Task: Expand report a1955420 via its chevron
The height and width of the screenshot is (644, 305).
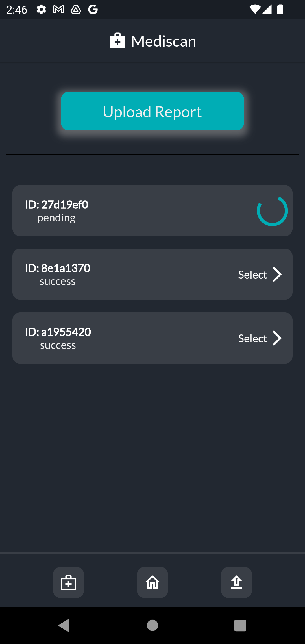Action: (x=278, y=338)
